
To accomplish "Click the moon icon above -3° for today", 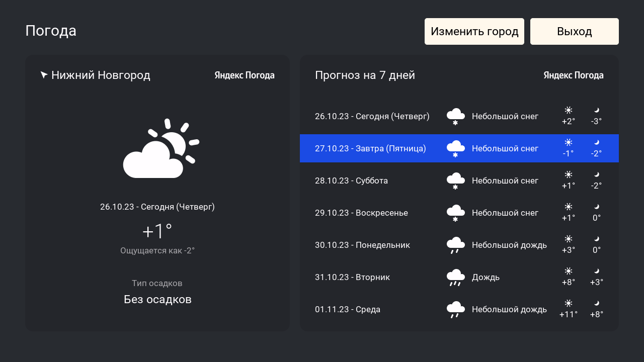I will [x=597, y=110].
